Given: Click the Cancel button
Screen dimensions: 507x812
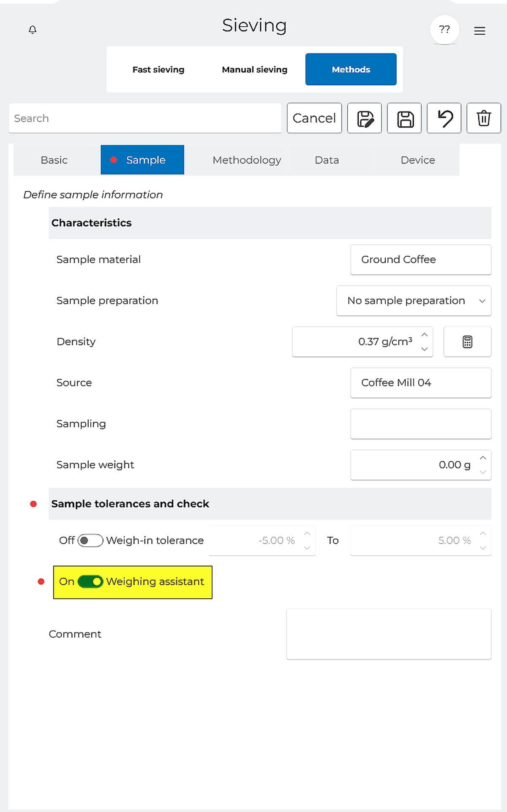Looking at the screenshot, I should [314, 118].
